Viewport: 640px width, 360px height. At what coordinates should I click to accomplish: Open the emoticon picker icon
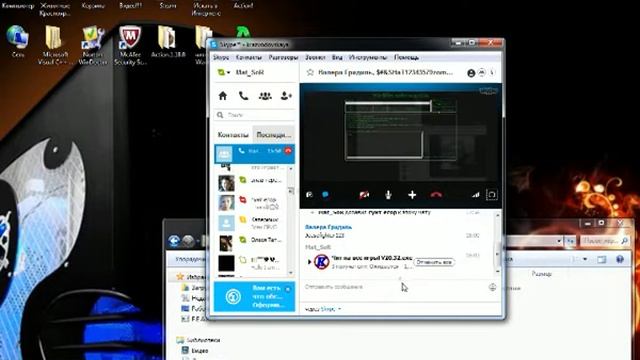pos(493,287)
